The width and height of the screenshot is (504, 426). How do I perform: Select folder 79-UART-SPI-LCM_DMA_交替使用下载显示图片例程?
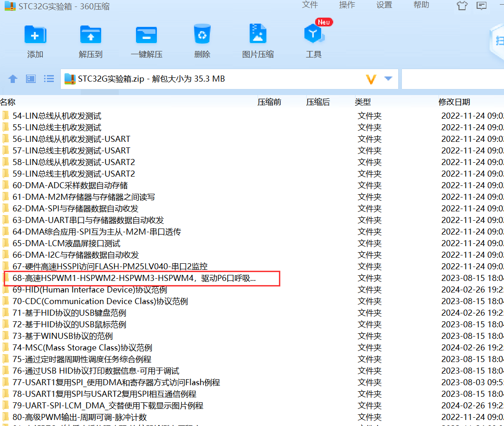point(108,406)
